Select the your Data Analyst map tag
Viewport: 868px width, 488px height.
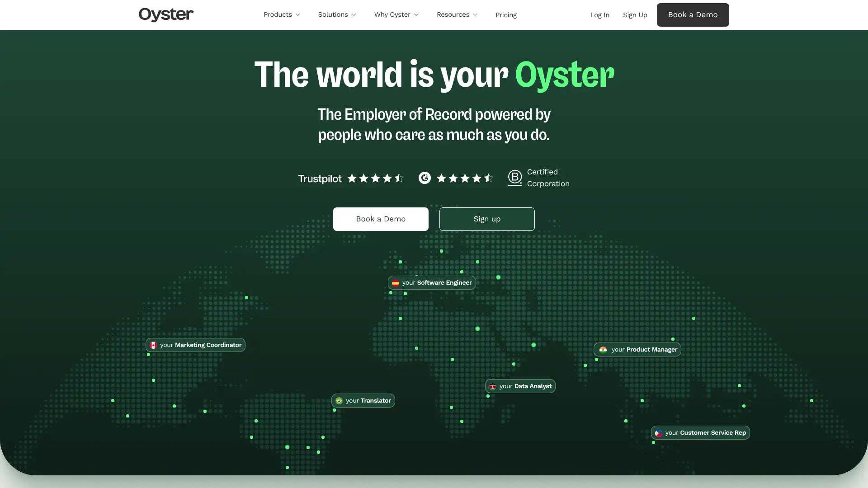coord(520,386)
